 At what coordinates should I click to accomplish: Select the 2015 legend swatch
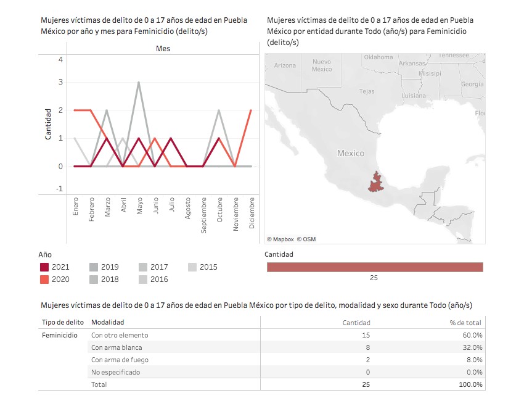pos(192,267)
